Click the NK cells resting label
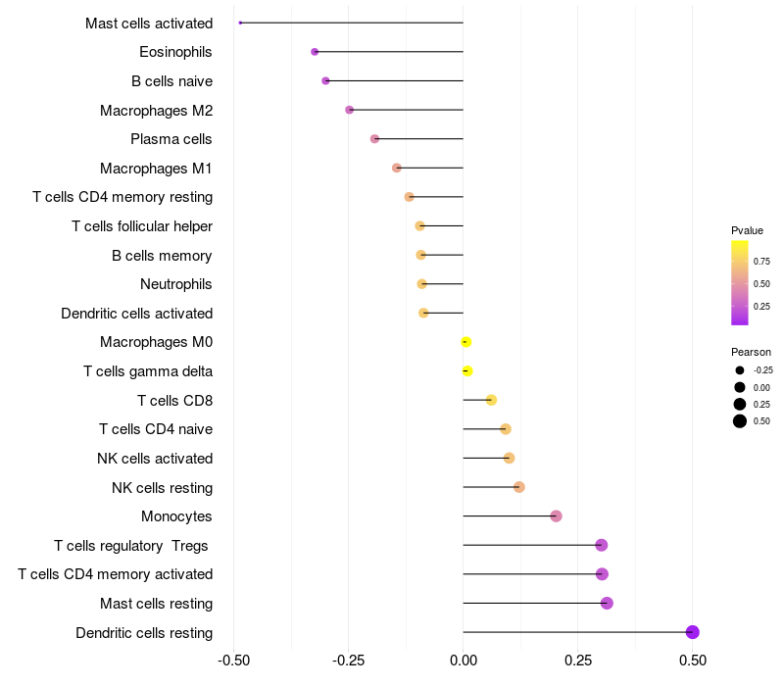Viewport: 784px width, 686px height. click(x=162, y=487)
